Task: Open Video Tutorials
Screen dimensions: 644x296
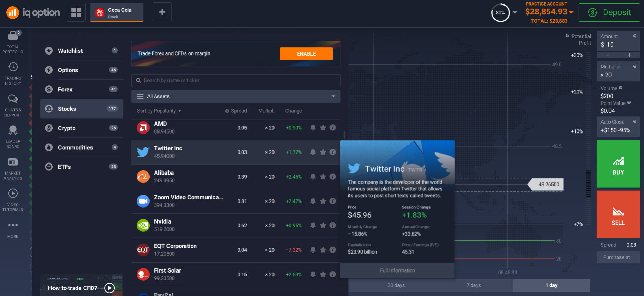Action: tap(13, 200)
